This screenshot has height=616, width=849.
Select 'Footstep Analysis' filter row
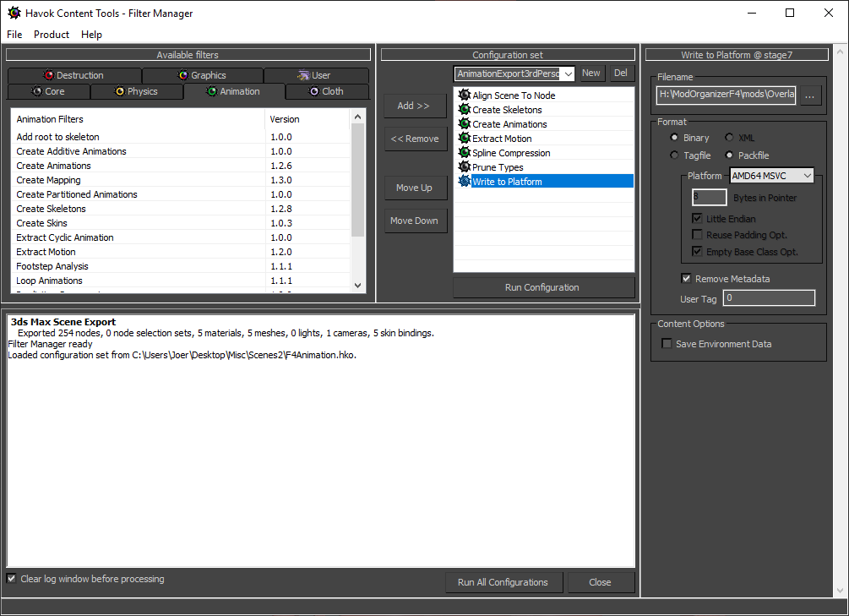point(181,266)
